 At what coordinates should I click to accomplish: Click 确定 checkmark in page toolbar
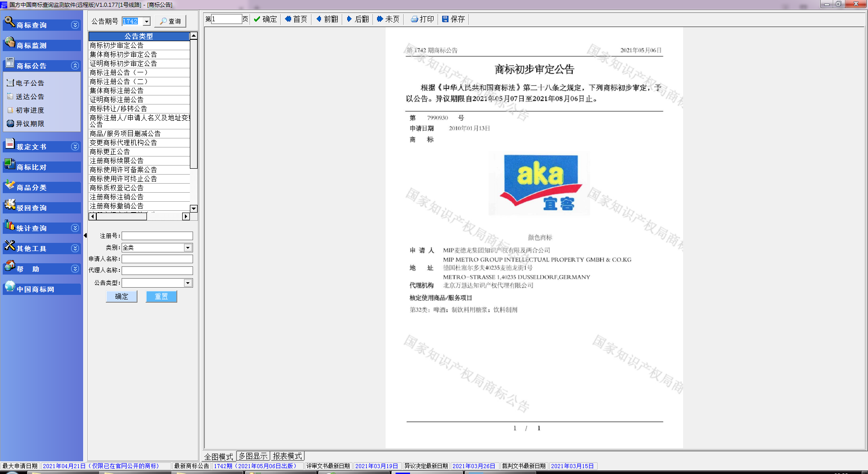tap(265, 19)
